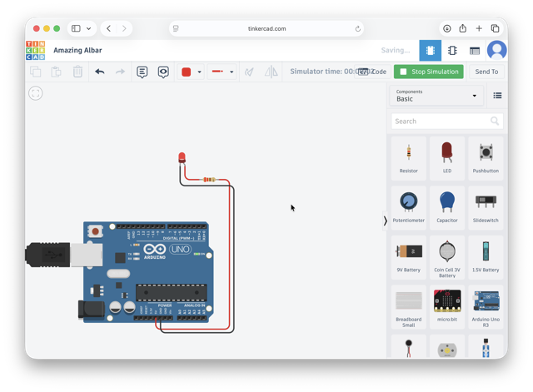Undo the last action

[x=100, y=72]
